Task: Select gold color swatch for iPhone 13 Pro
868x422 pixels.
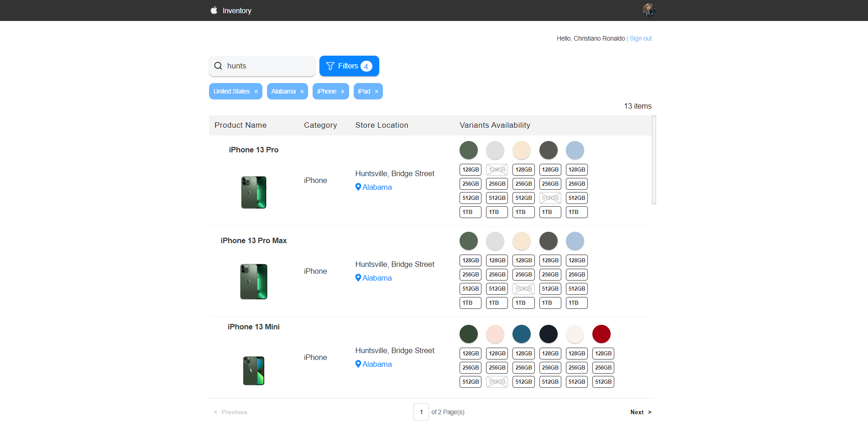Action: pos(522,150)
